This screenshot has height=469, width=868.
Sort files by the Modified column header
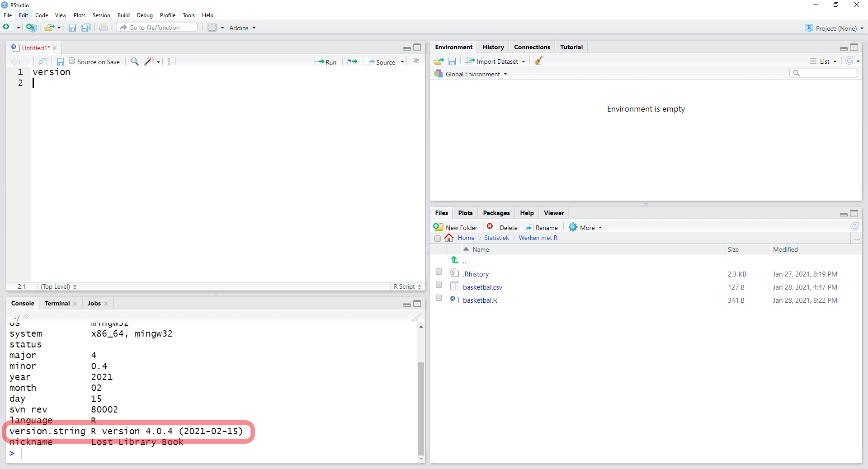click(785, 249)
